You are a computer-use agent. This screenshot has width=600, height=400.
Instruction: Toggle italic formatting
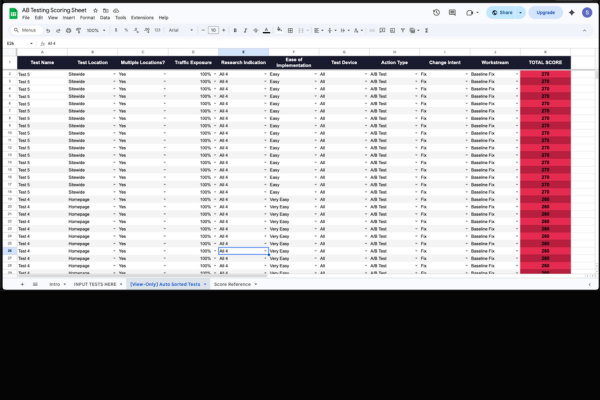point(245,30)
